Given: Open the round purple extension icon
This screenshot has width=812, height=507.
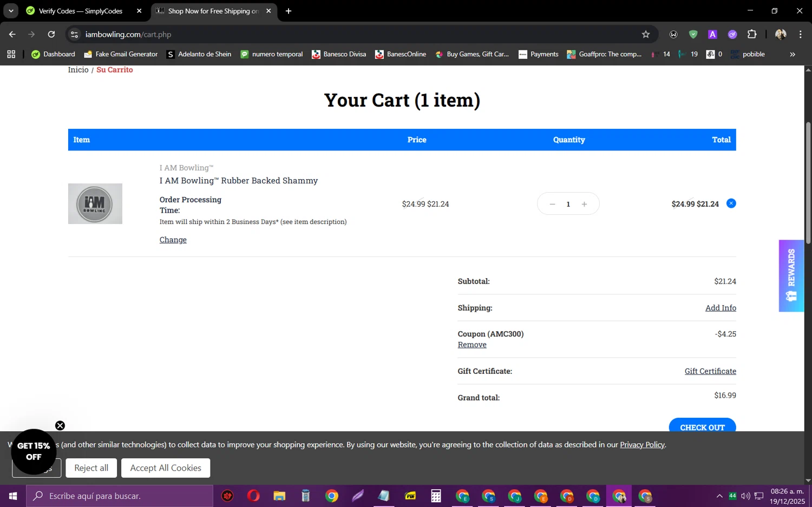Looking at the screenshot, I should 732,34.
